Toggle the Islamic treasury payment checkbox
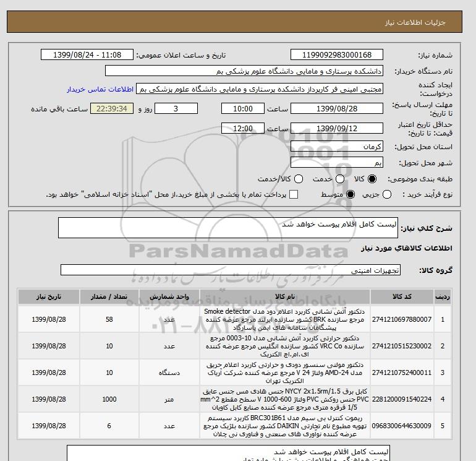Screen dimensions: 476x461 tap(294, 194)
